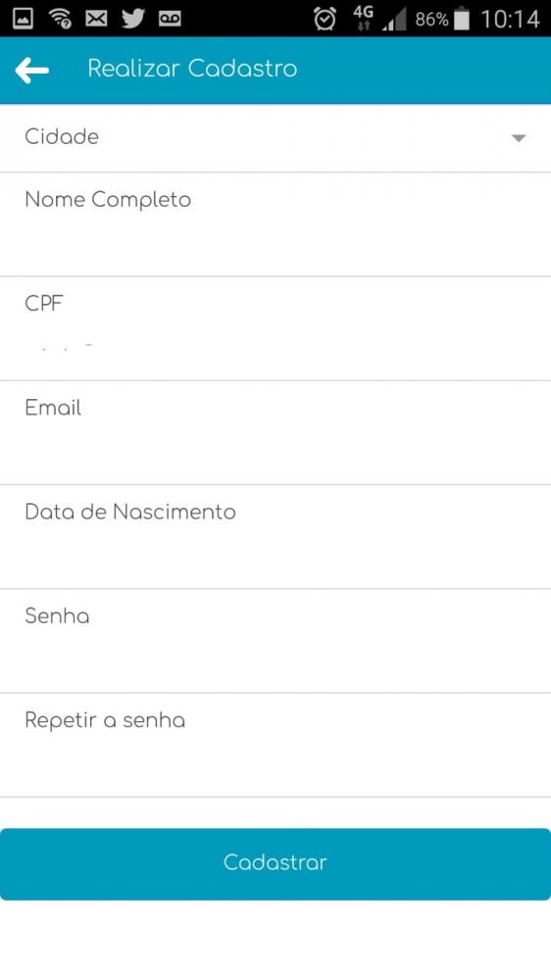Screen dimensions: 551x980
Task: Focus the Senha password field
Action: 275,641
